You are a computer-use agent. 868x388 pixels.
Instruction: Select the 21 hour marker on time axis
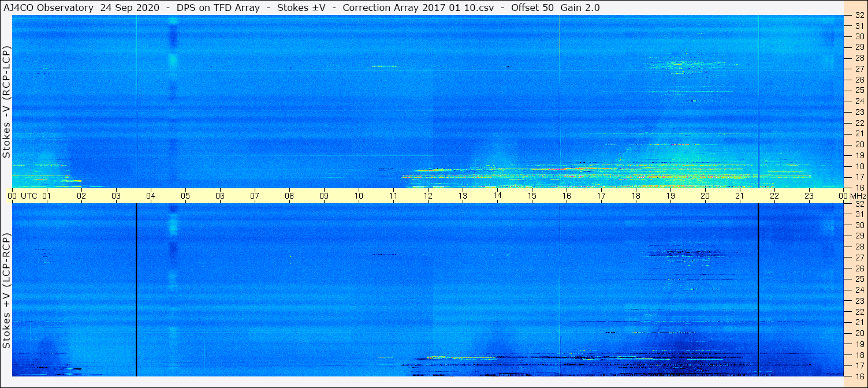740,196
